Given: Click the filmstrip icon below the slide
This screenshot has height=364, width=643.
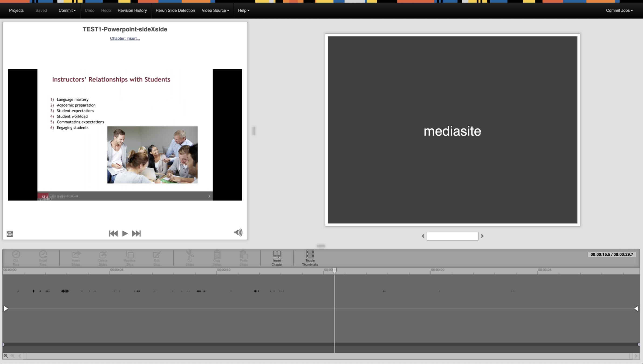Looking at the screenshot, I should pos(10,234).
